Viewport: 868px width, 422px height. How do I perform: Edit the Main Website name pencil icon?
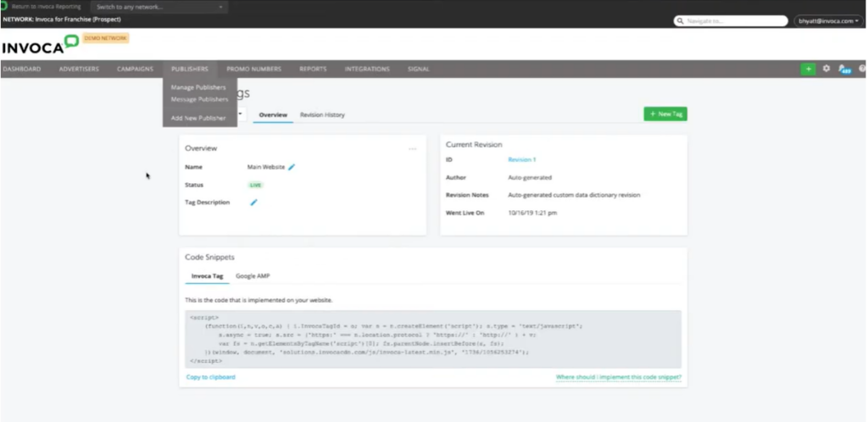pyautogui.click(x=292, y=167)
